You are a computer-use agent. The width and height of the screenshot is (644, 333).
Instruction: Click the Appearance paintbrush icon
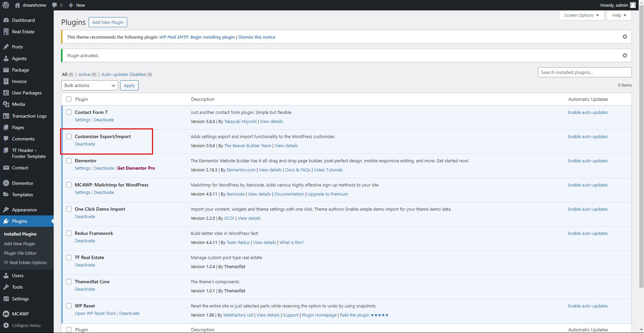[x=6, y=210]
